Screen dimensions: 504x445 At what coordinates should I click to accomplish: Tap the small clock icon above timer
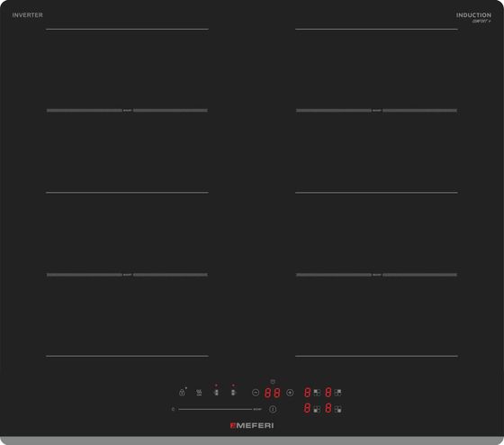pyautogui.click(x=273, y=382)
